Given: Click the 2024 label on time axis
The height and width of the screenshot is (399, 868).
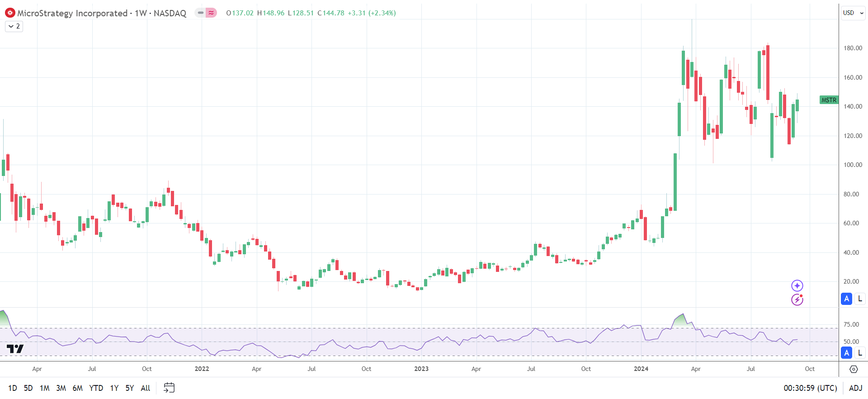Looking at the screenshot, I should point(641,369).
